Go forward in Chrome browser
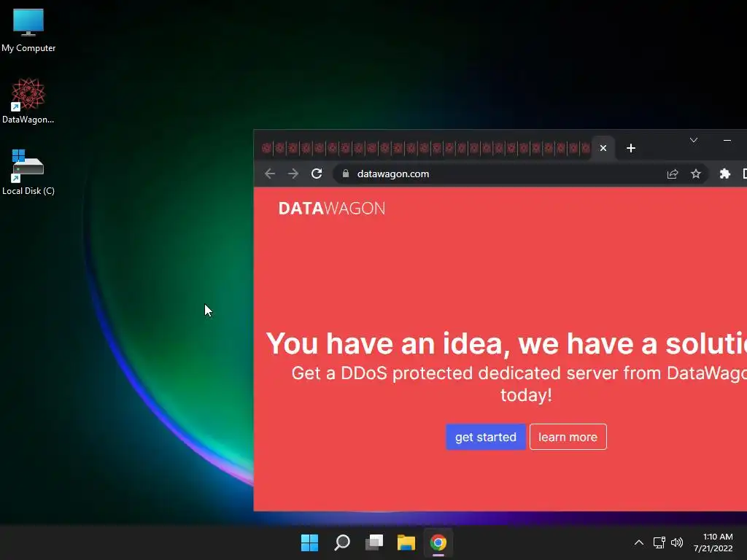The width and height of the screenshot is (747, 560). point(293,174)
